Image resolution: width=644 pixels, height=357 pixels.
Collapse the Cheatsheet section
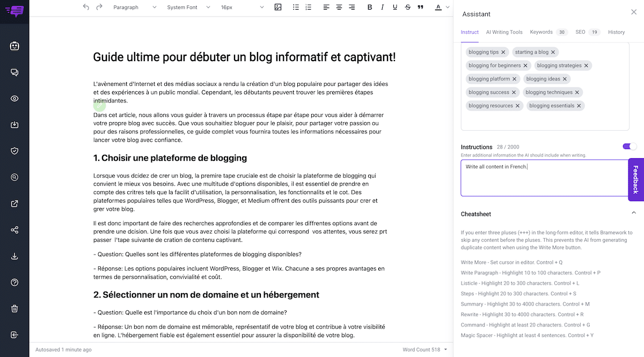pyautogui.click(x=633, y=212)
